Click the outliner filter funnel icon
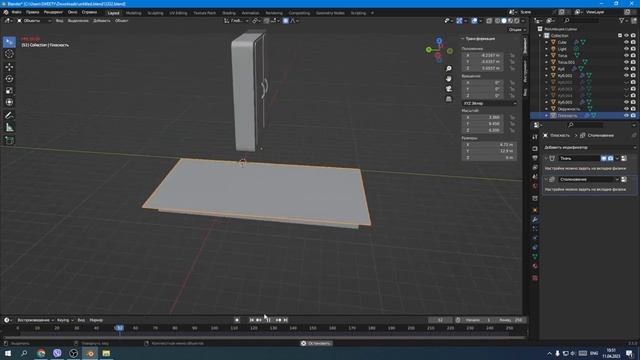 click(x=622, y=20)
